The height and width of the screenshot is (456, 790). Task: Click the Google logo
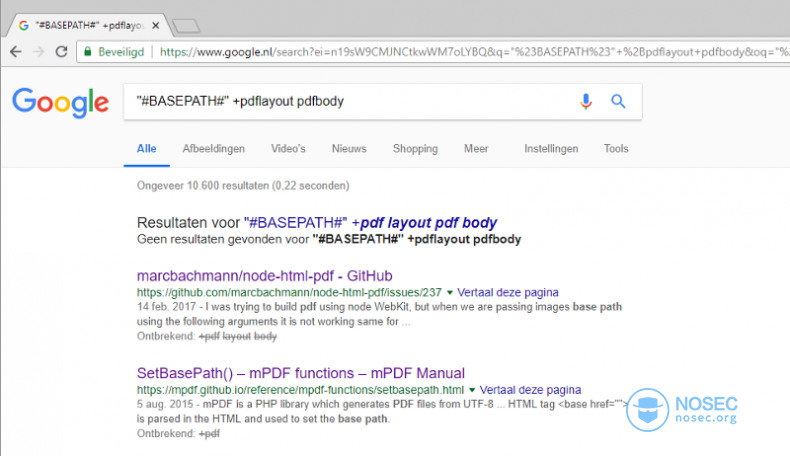(60, 102)
